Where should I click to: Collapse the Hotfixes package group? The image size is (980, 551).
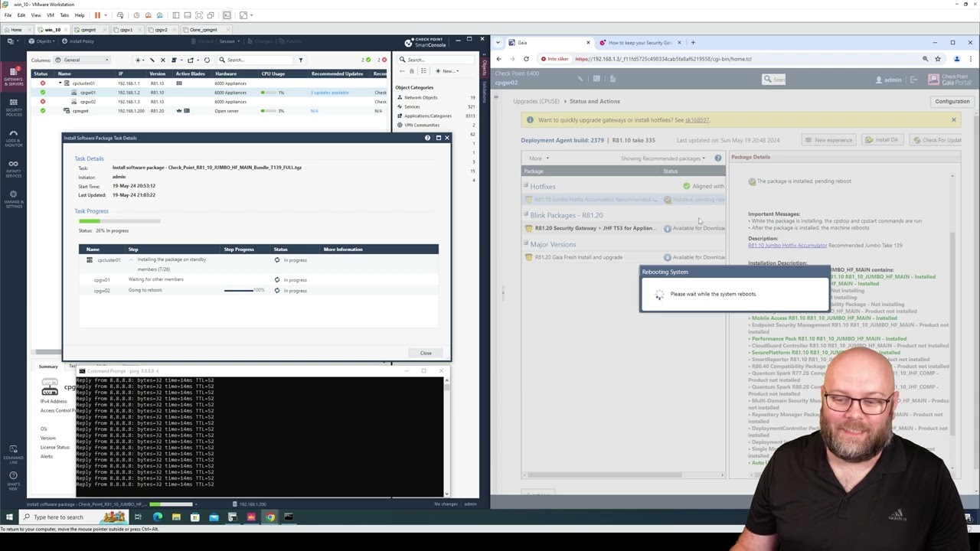(x=526, y=186)
